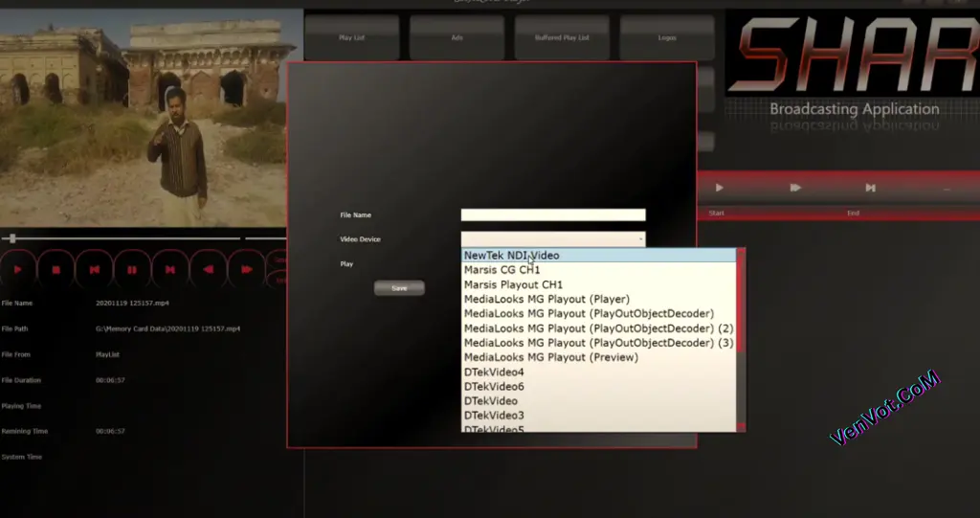980x518 pixels.
Task: Choose the Marsis CG CH1 device
Action: (599, 270)
